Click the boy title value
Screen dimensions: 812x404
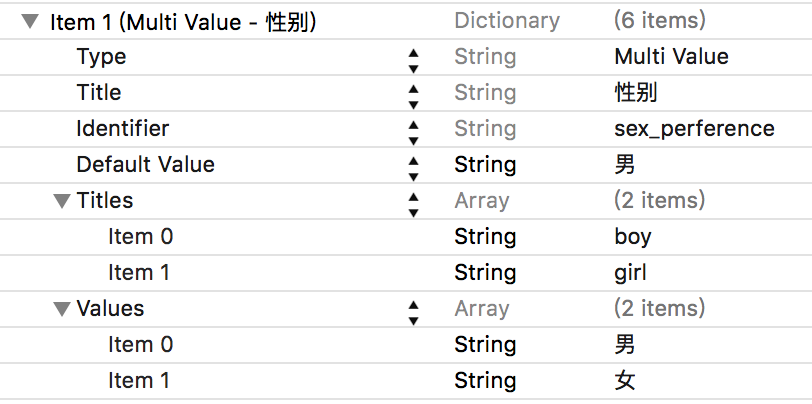click(633, 237)
